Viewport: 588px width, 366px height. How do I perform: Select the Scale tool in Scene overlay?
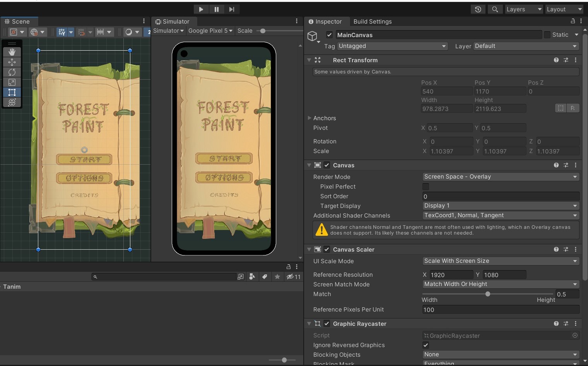tap(12, 82)
